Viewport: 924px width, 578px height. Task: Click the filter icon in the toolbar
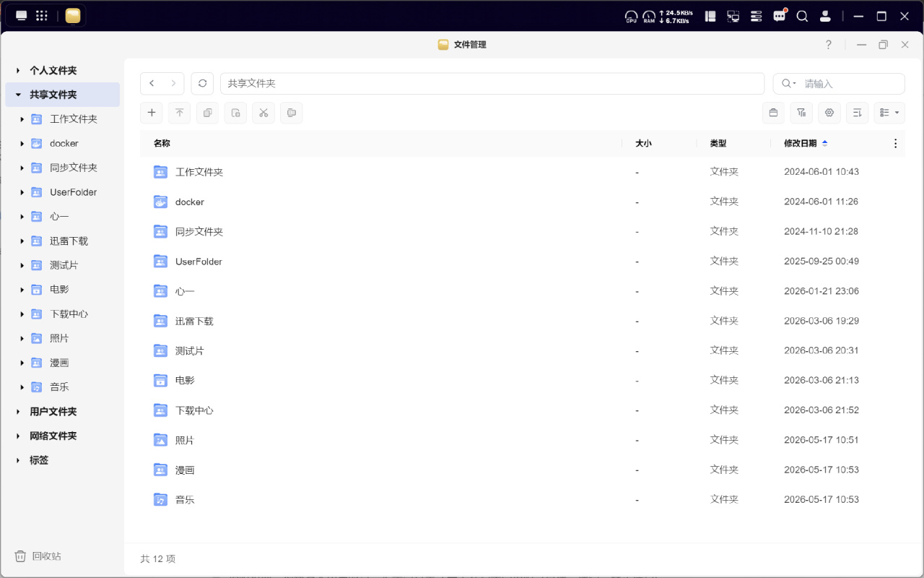point(801,113)
